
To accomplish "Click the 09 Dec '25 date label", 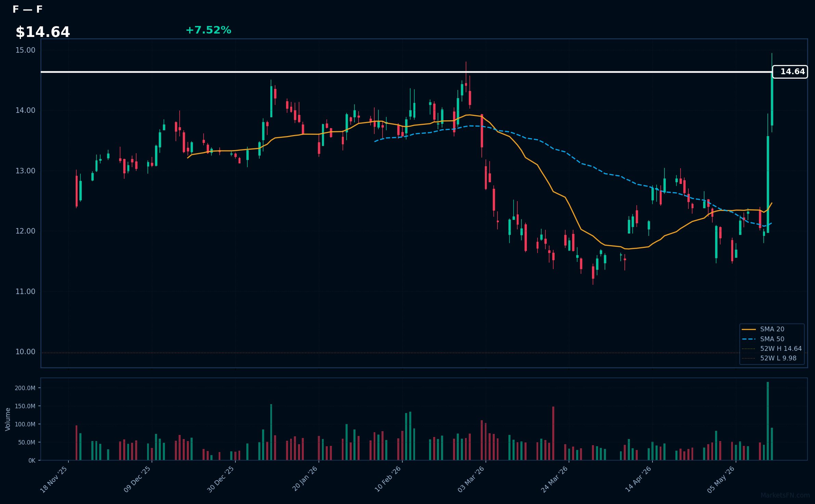I will point(137,479).
